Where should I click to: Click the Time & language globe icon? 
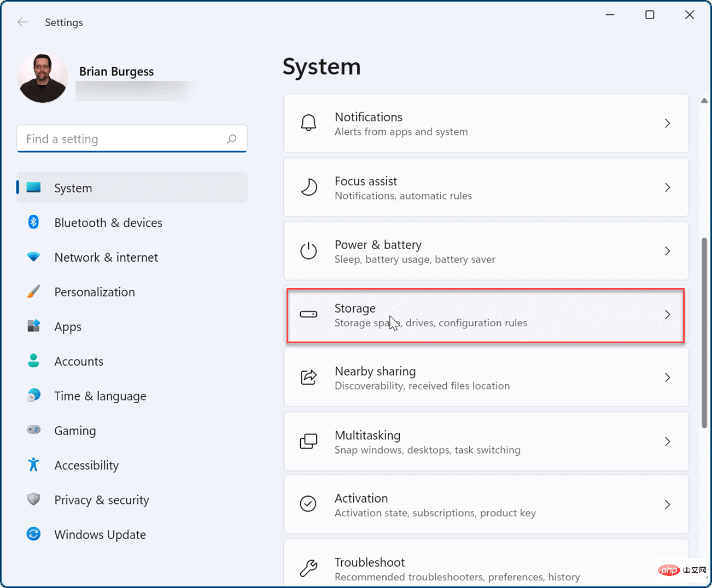coord(33,395)
